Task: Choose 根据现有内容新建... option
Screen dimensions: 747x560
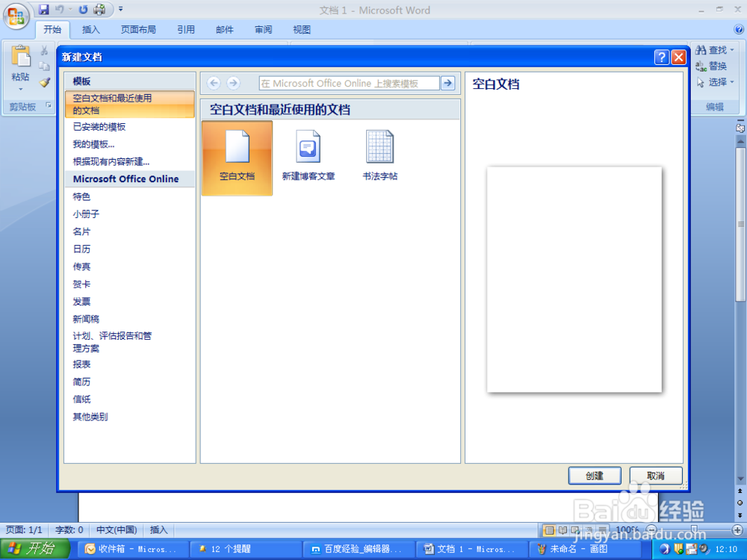Action: click(x=111, y=162)
